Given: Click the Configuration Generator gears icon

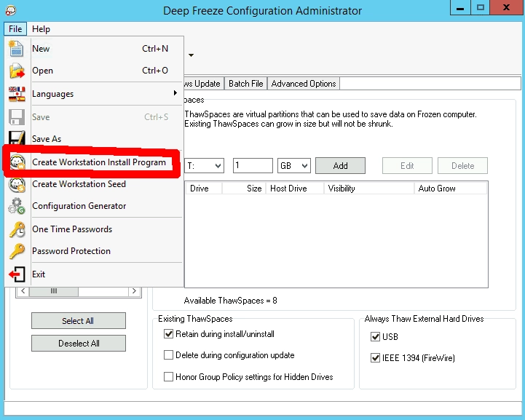Looking at the screenshot, I should [17, 206].
